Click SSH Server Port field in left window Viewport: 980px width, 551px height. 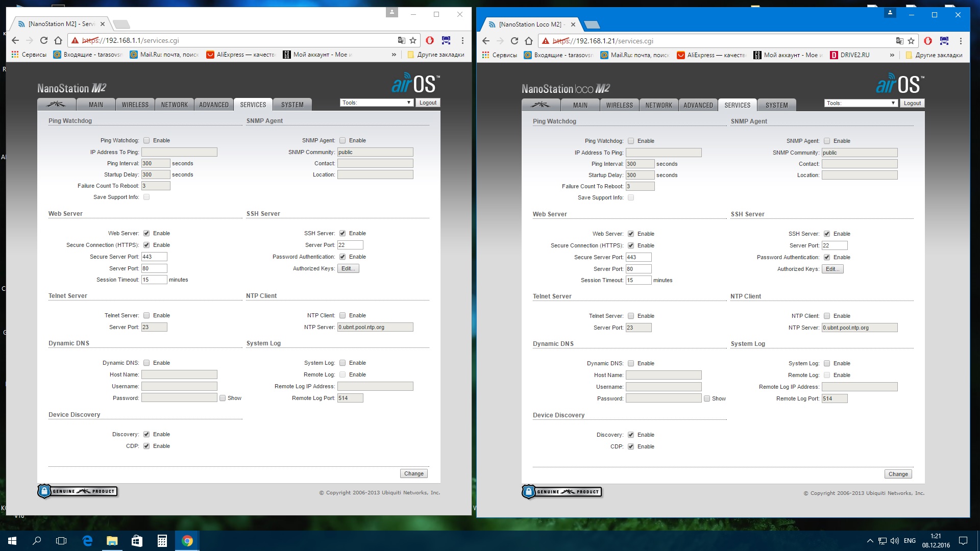pos(350,245)
